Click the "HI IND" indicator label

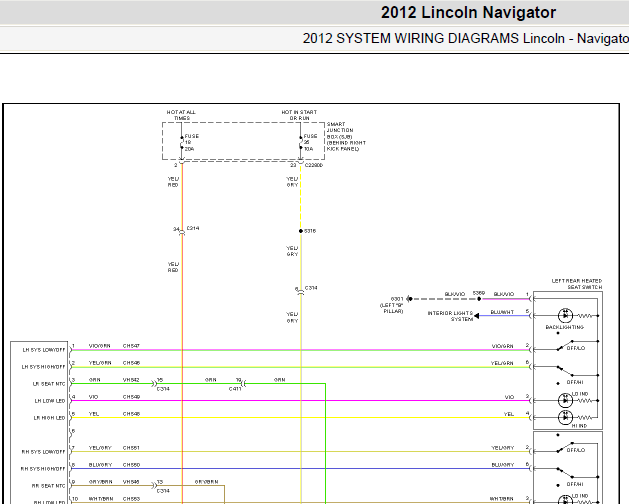click(579, 425)
